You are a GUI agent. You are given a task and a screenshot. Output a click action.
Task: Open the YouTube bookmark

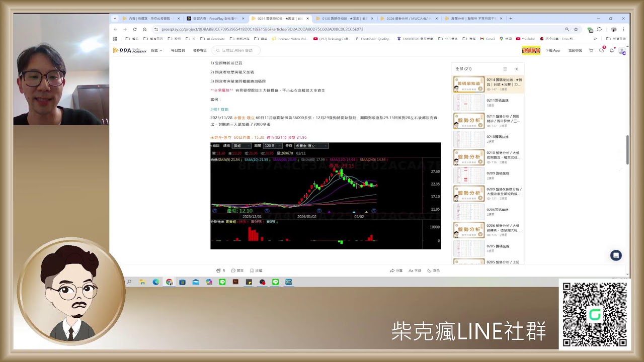click(525, 39)
